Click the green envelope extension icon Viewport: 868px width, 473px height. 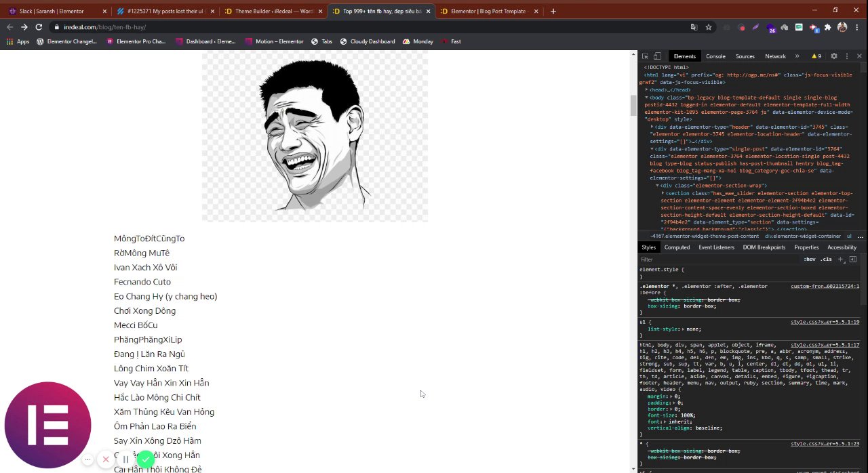click(799, 27)
